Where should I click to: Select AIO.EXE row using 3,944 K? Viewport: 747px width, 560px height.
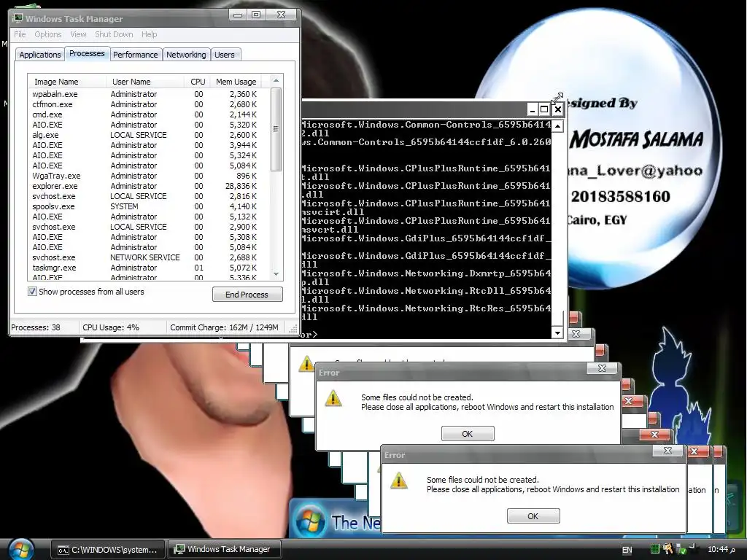click(149, 145)
